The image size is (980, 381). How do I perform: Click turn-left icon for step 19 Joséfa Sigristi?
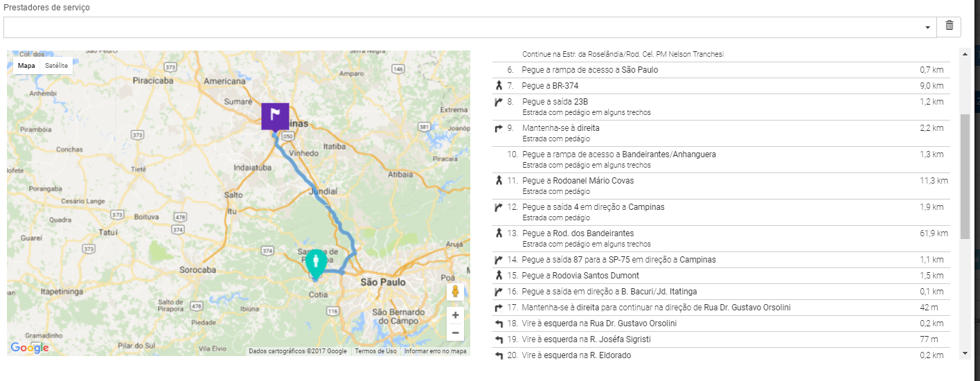point(498,339)
